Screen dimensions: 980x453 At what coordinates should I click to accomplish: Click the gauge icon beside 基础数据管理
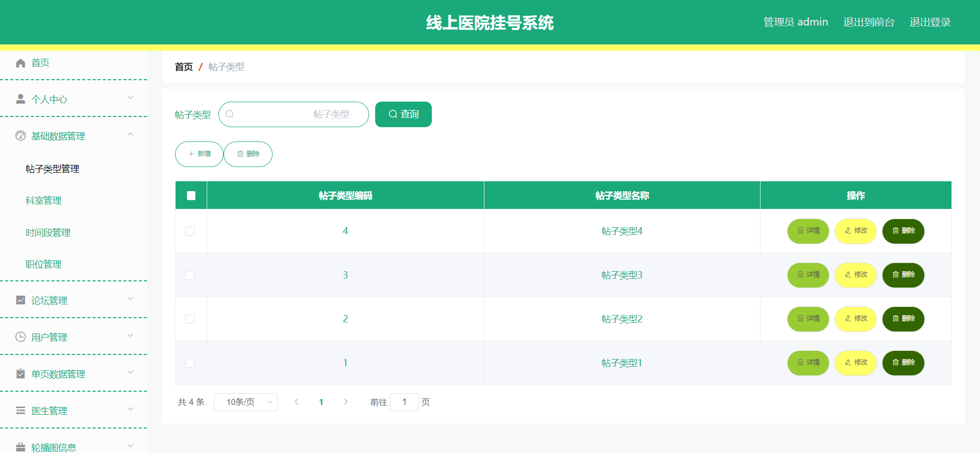pos(20,136)
